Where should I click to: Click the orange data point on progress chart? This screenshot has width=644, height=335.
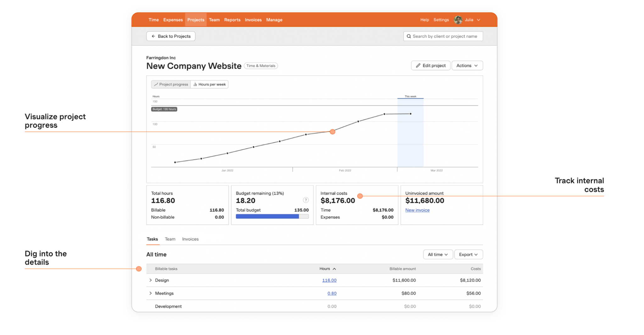(x=332, y=132)
